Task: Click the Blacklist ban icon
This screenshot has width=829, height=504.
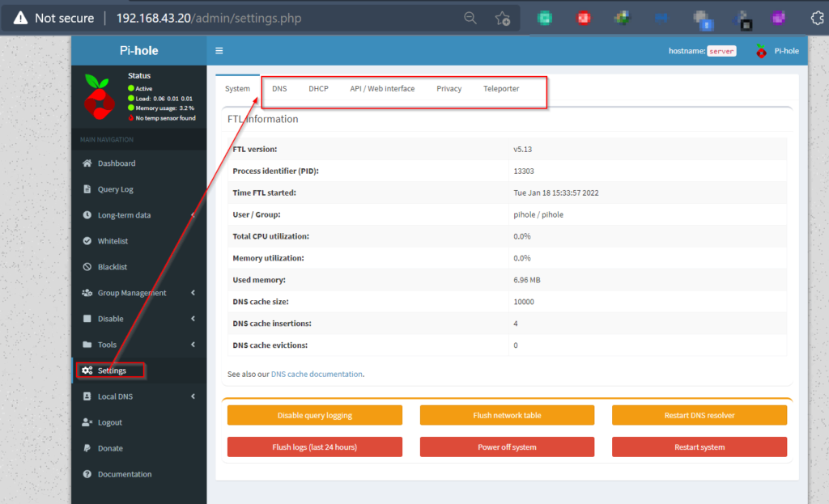Action: click(x=87, y=267)
